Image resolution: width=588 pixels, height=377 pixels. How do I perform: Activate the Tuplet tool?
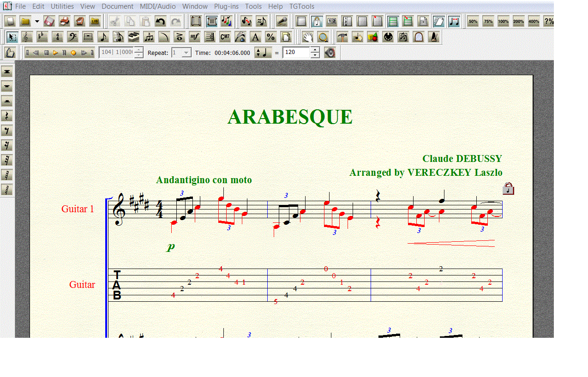click(149, 37)
